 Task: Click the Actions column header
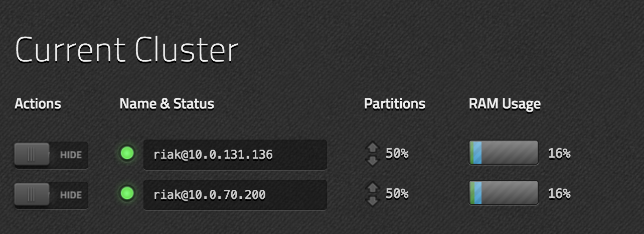(x=38, y=104)
